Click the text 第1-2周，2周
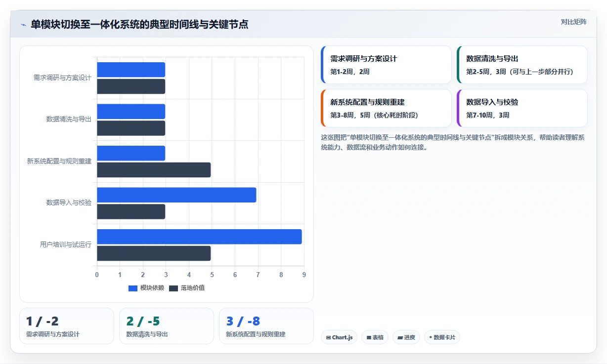Image resolution: width=607 pixels, height=364 pixels. [x=350, y=72]
